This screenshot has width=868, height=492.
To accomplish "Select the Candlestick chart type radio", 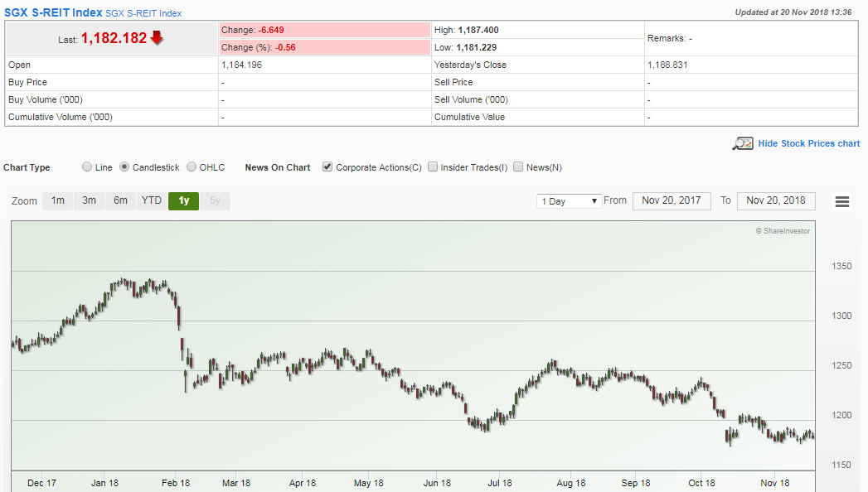I will click(124, 167).
